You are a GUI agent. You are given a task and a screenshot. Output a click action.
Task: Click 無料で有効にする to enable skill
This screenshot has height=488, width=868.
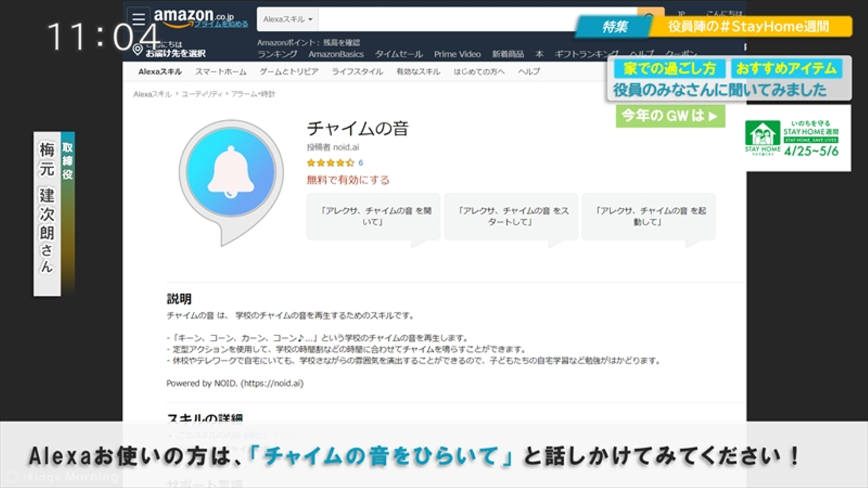[x=348, y=180]
